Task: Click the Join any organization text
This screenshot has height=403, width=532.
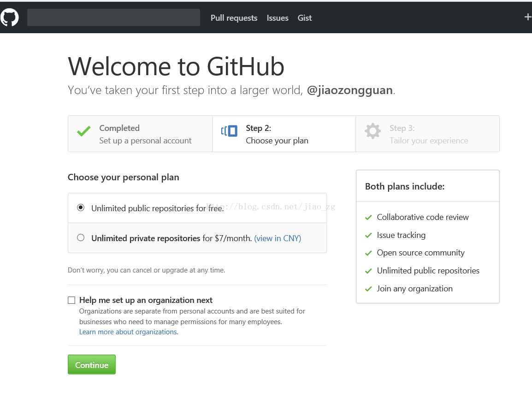Action: (x=414, y=289)
